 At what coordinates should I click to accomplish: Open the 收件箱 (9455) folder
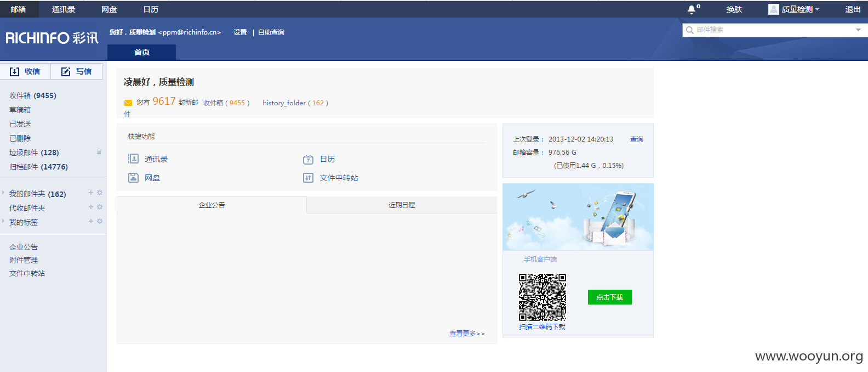tap(33, 95)
